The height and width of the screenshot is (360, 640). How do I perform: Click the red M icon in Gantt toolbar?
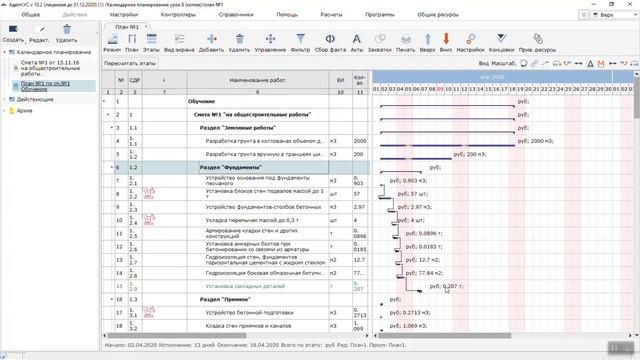point(600,63)
